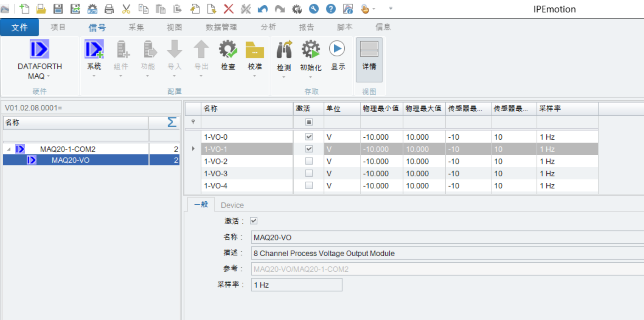644x320 pixels.
Task: Uncheck 激活 checkbox for channel 1-VO-0
Action: pos(309,137)
